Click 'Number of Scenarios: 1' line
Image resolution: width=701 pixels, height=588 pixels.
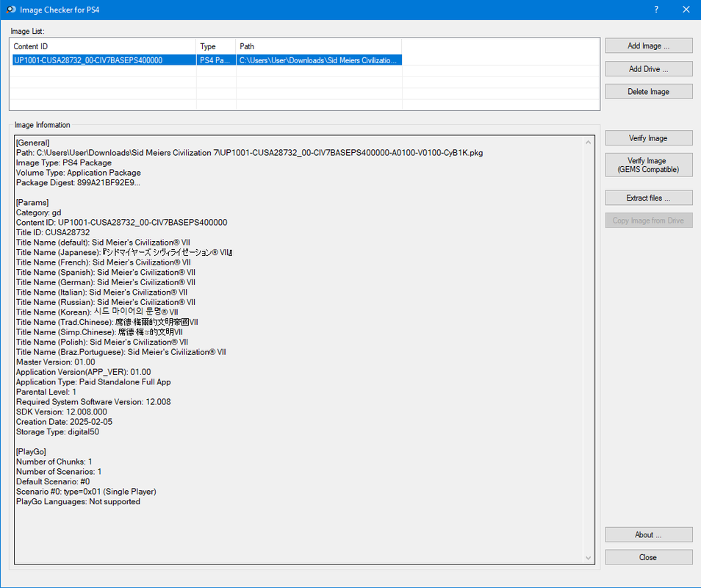click(x=59, y=472)
